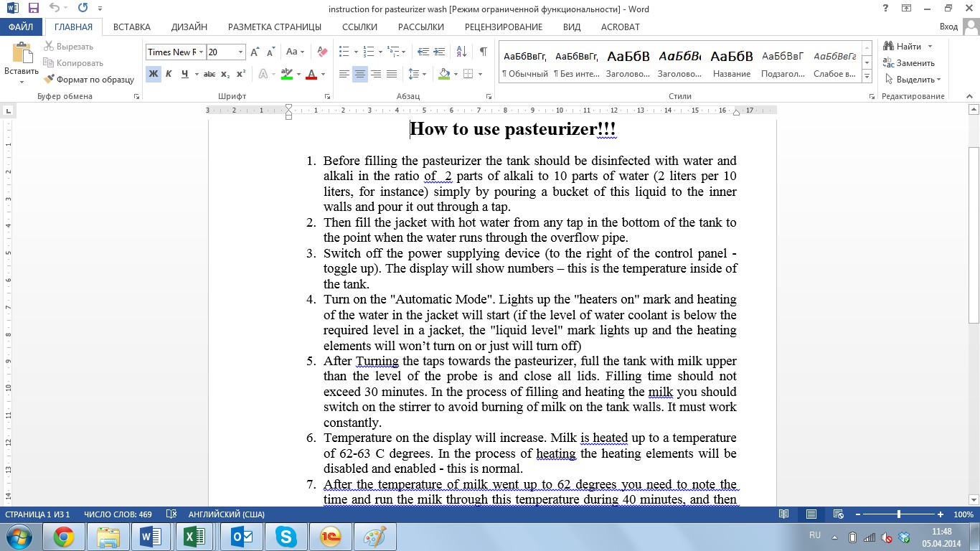
Task: Apply paragraph shading paint bucket
Action: click(444, 74)
